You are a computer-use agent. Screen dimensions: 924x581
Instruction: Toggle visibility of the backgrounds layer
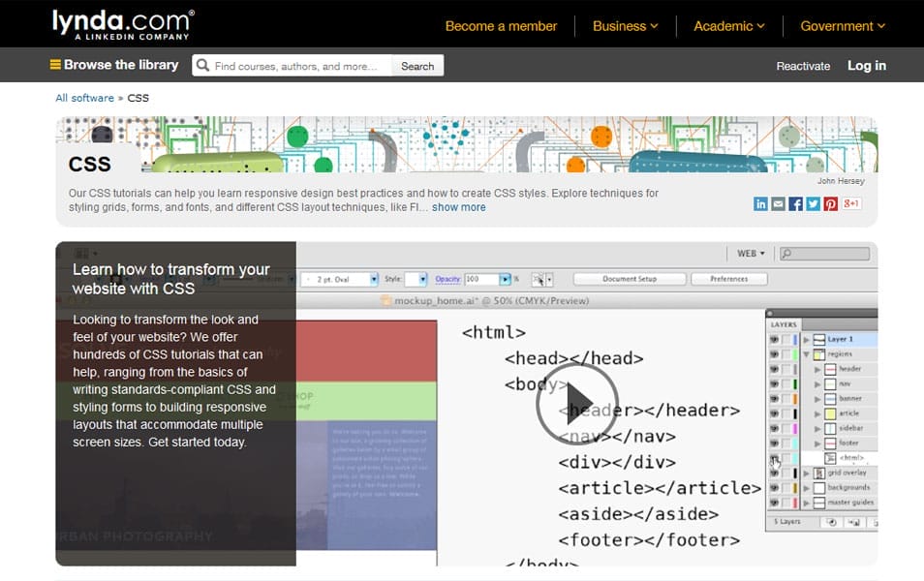coord(775,487)
